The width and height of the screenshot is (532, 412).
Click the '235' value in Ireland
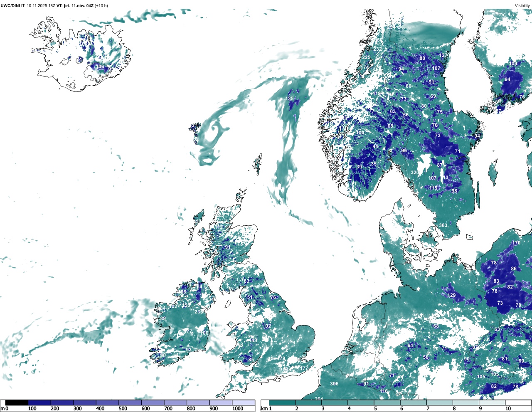point(199,312)
